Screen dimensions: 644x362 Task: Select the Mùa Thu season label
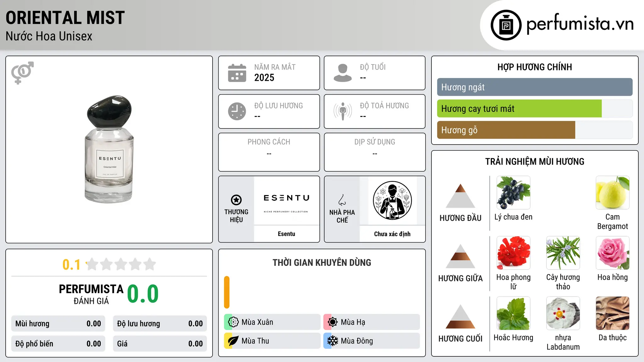(x=255, y=341)
